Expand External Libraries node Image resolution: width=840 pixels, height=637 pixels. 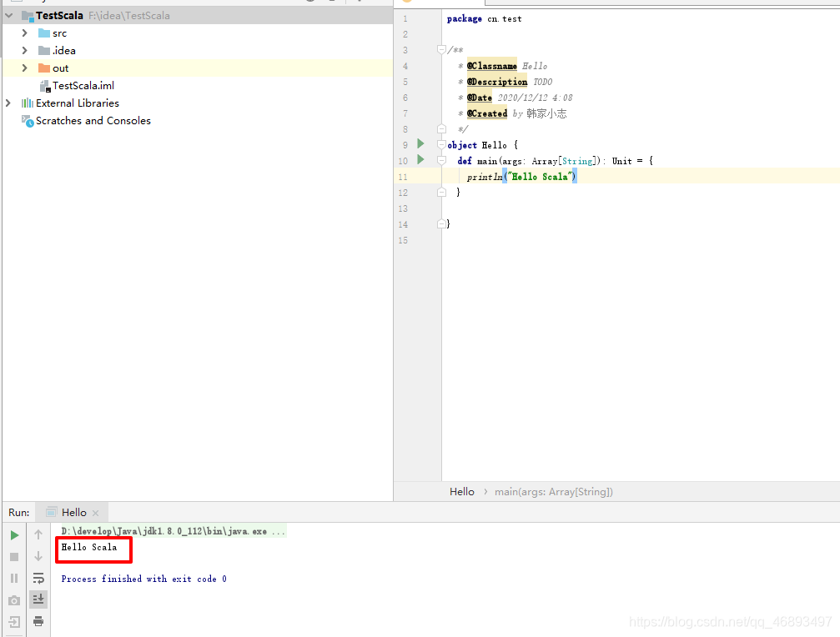(x=8, y=103)
